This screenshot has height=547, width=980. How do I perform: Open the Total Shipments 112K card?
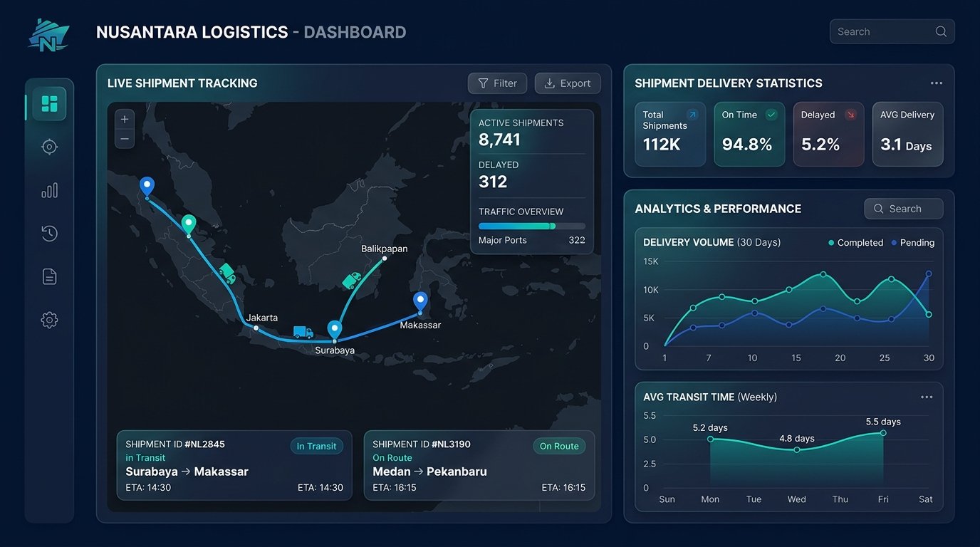pos(670,134)
